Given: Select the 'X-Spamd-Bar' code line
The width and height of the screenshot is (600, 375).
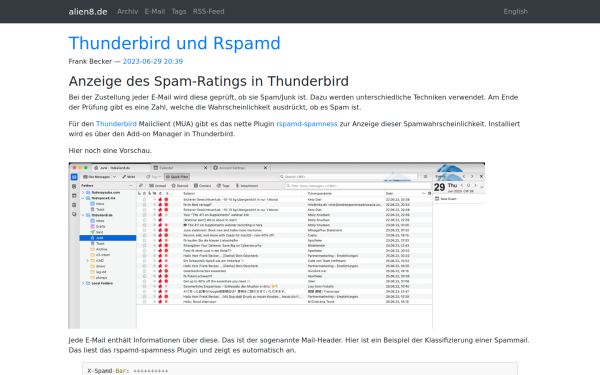Looking at the screenshot, I should pyautogui.click(x=128, y=371).
